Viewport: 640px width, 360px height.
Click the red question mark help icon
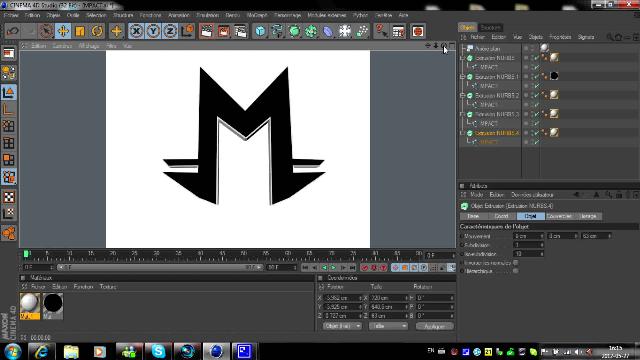click(381, 31)
